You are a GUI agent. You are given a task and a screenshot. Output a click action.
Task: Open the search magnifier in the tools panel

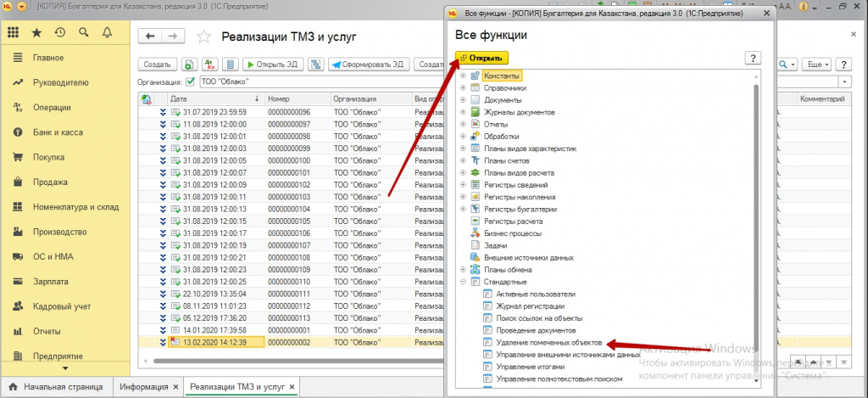[84, 33]
